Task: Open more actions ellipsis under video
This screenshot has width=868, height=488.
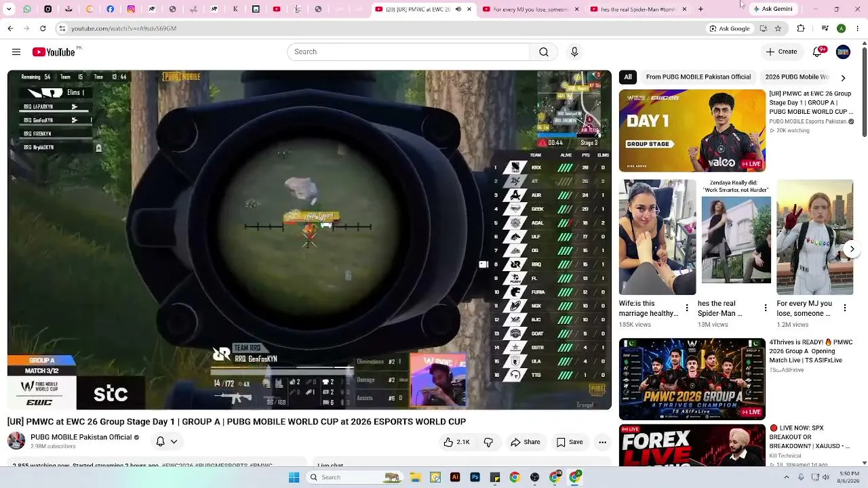Action: 602,442
